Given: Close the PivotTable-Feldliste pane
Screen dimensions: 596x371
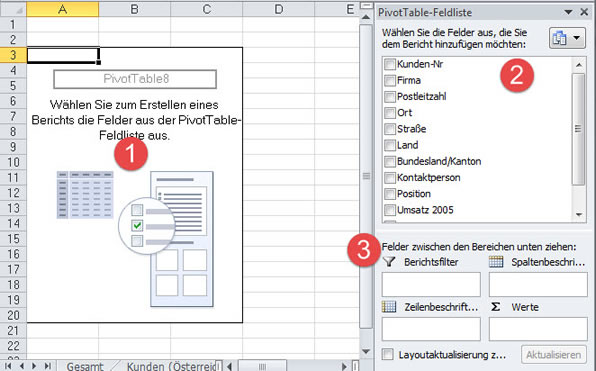Looking at the screenshot, I should (585, 13).
